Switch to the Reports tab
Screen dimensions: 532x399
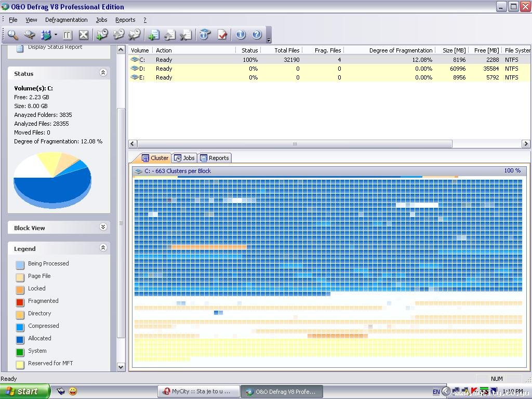[215, 158]
